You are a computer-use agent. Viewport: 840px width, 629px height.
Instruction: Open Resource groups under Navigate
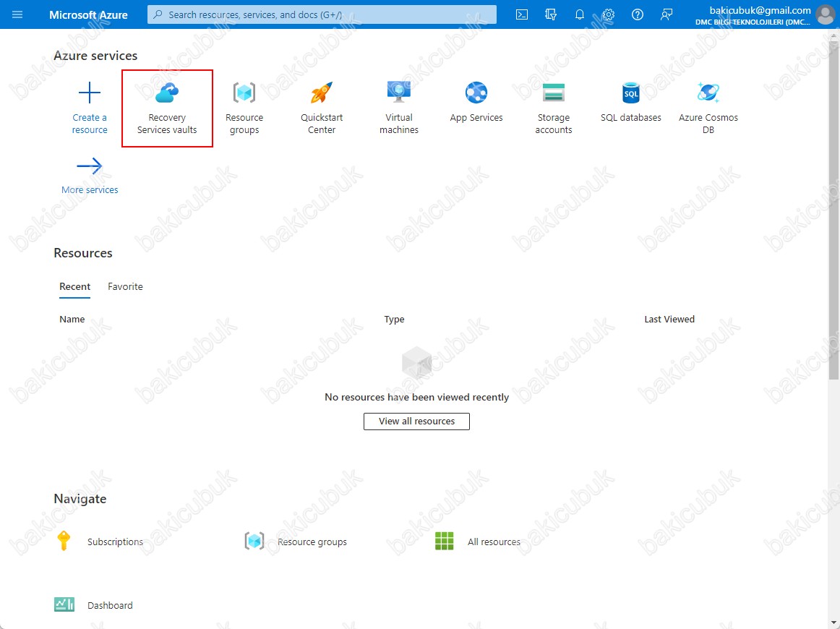pyautogui.click(x=296, y=542)
